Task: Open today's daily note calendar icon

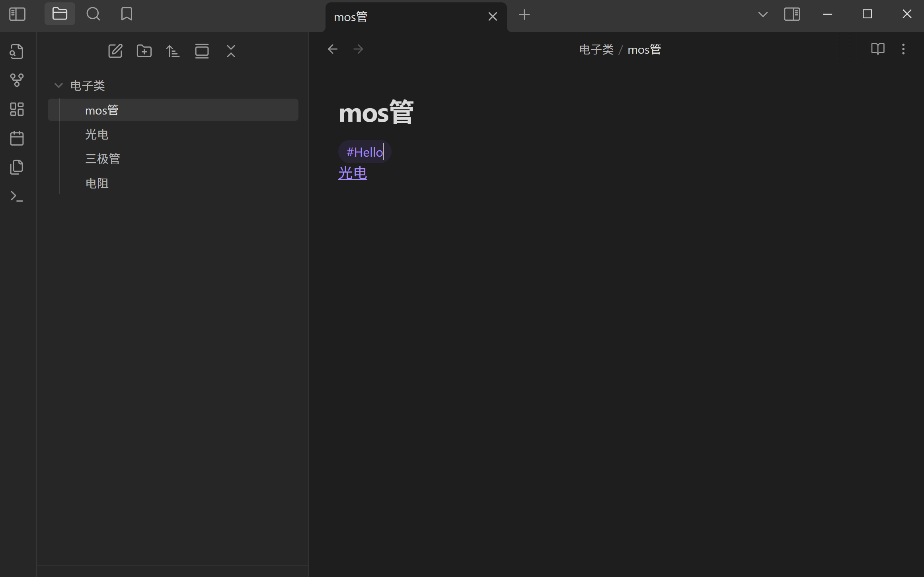Action: (x=17, y=138)
